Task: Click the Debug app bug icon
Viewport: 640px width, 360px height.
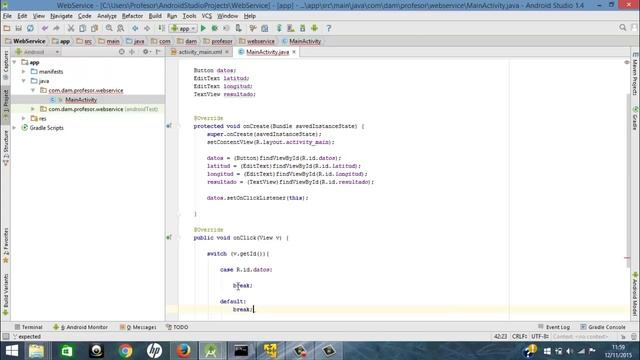Action: point(215,28)
